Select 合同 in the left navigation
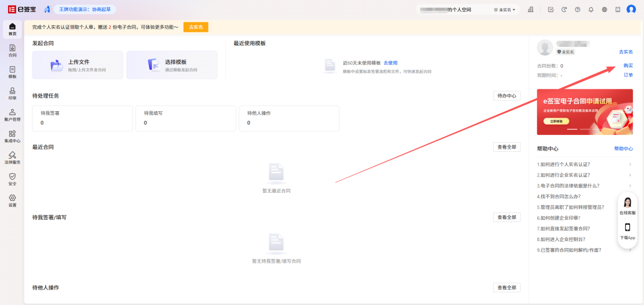This screenshot has height=305, width=644. 12,51
